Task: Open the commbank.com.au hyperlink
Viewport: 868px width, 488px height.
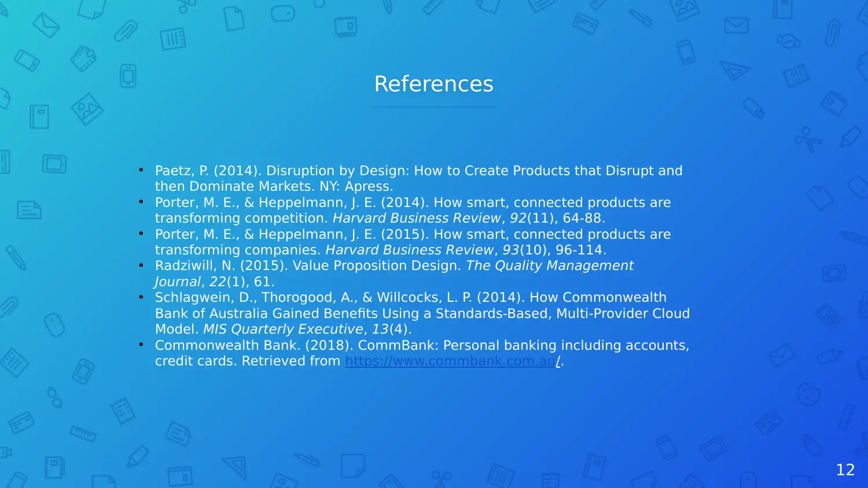Action: [x=453, y=361]
